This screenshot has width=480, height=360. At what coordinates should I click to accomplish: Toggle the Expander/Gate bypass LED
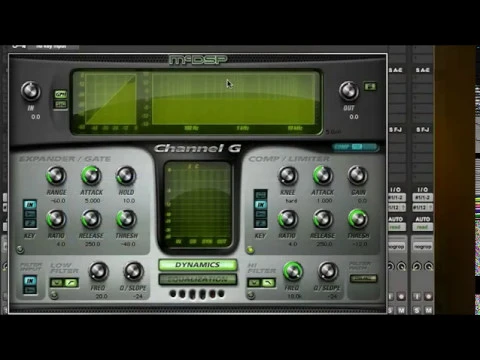(x=20, y=249)
